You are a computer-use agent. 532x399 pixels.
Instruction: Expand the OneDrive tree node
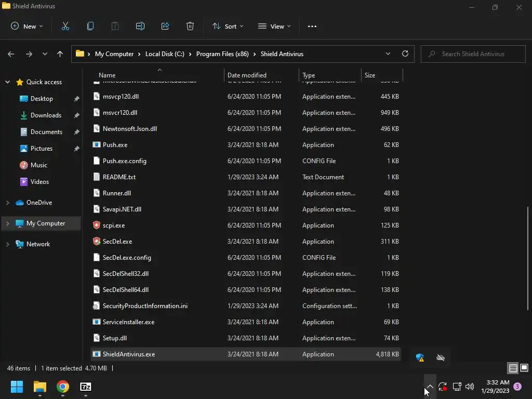(7, 203)
